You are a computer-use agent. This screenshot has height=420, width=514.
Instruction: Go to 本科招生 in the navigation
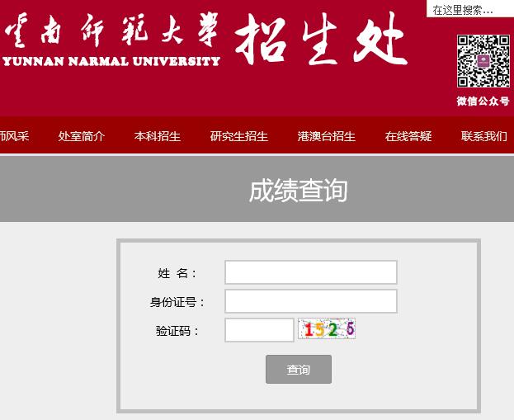pos(158,136)
